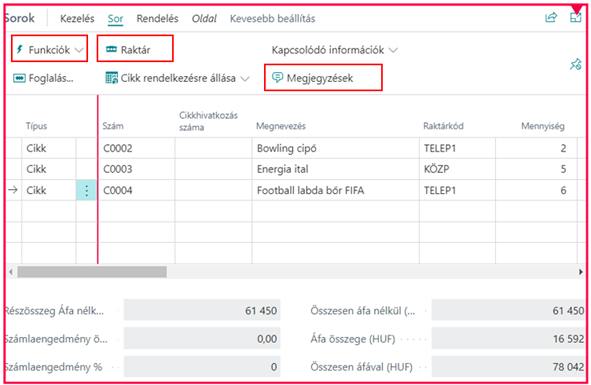Click the Funkciók button label
This screenshot has height=385, width=591.
tap(49, 50)
